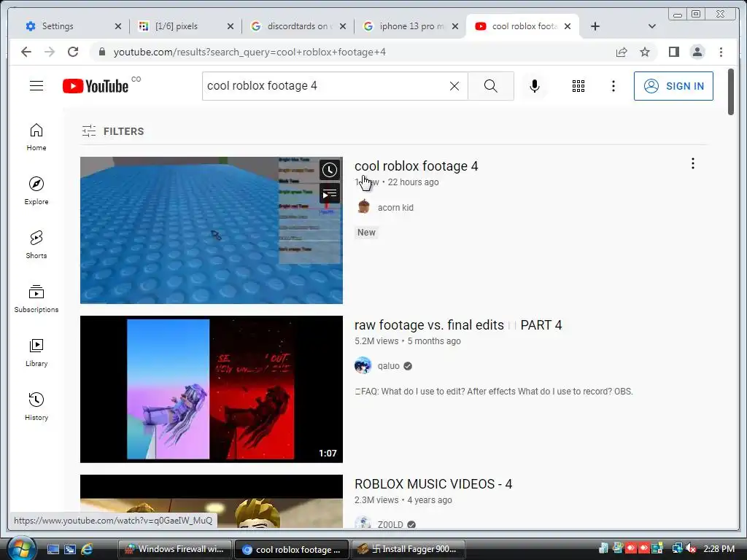Launch Internet Explorer from quick launch
Screen dimensions: 747x560
tap(87, 549)
